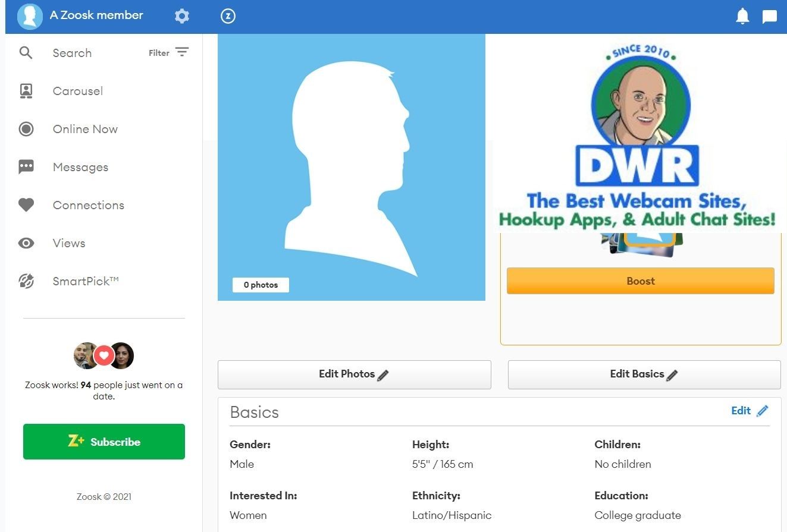This screenshot has height=532, width=787.
Task: Open the Filter options
Action: (x=169, y=52)
